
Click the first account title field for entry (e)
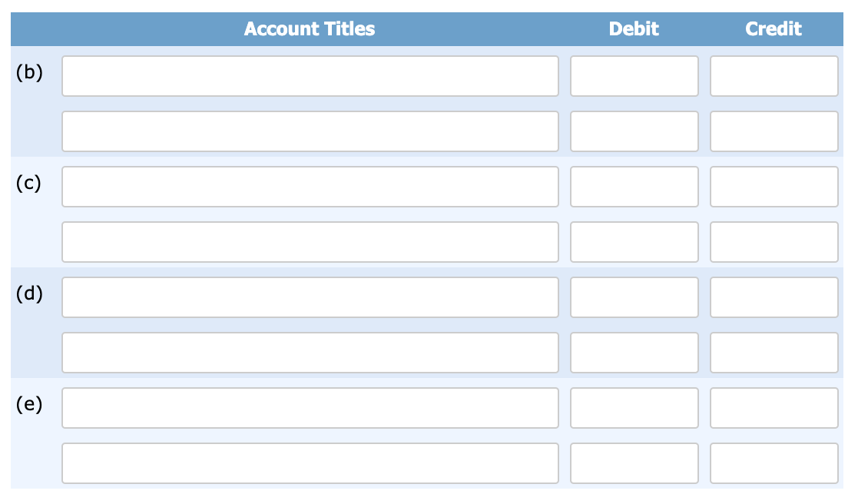(310, 407)
